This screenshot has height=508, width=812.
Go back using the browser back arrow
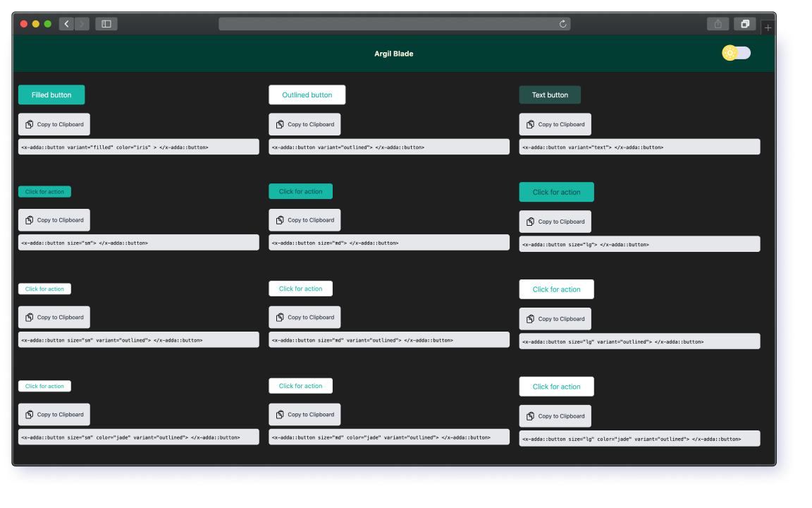click(67, 24)
